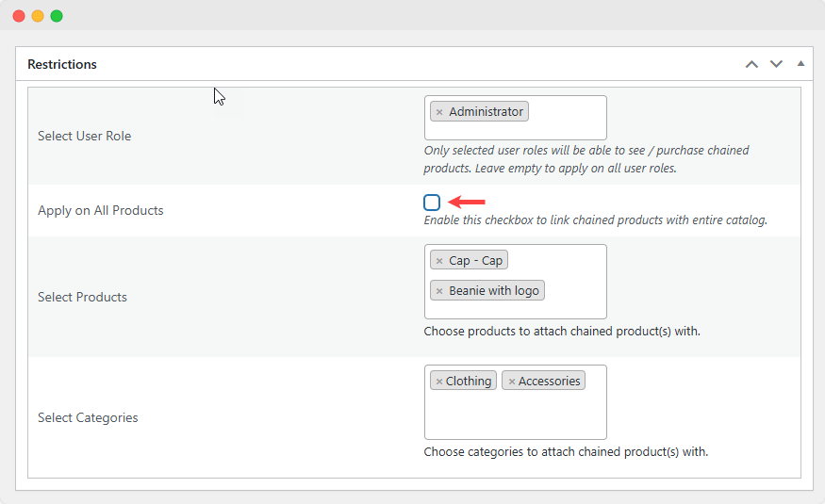Move Restrictions panel up
825x504 pixels.
coord(751,64)
